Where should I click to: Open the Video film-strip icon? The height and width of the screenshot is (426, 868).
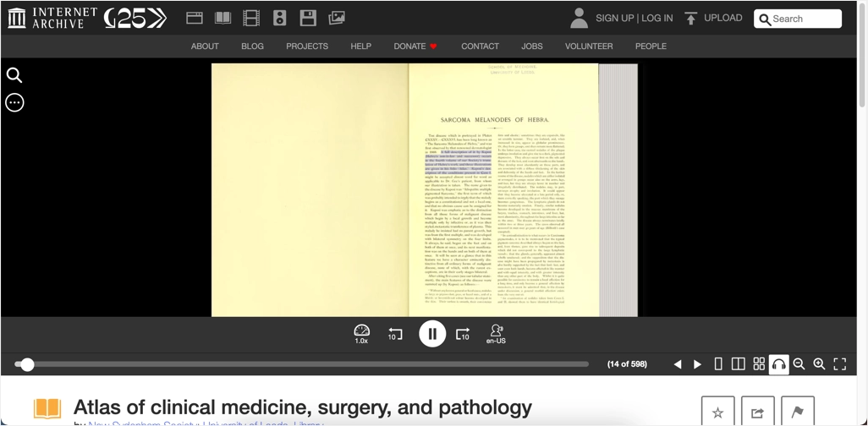[x=251, y=19]
